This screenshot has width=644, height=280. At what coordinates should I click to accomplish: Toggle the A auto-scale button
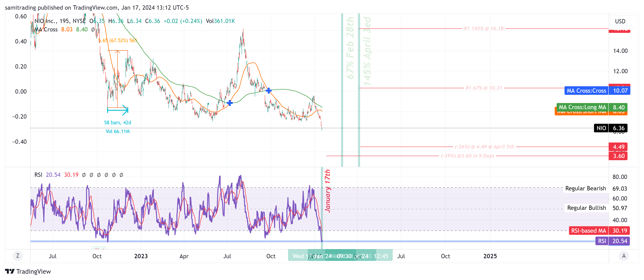[624, 256]
